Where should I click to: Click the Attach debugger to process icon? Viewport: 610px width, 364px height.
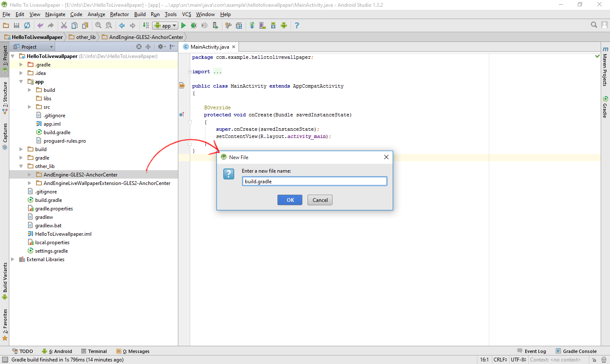(215, 25)
